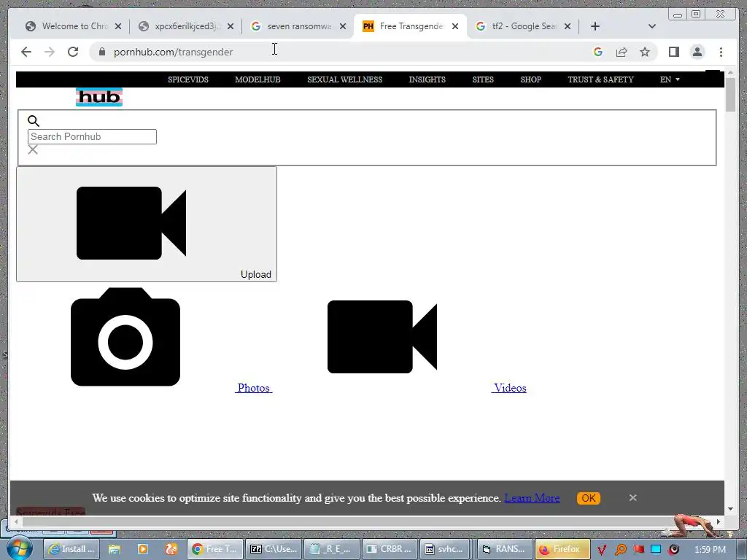Open SHOP navigation item
This screenshot has height=560, width=747.
point(531,79)
